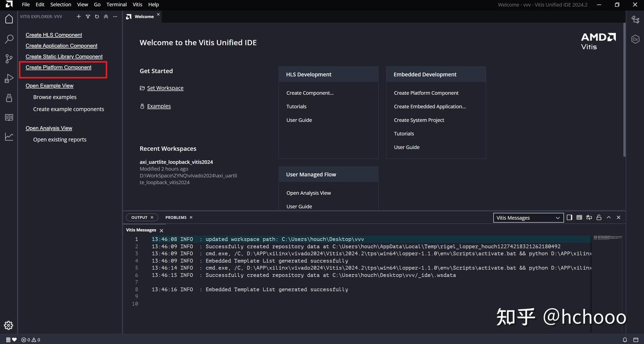Click Create Component... under HLS Development
This screenshot has height=344, width=644.
310,93
